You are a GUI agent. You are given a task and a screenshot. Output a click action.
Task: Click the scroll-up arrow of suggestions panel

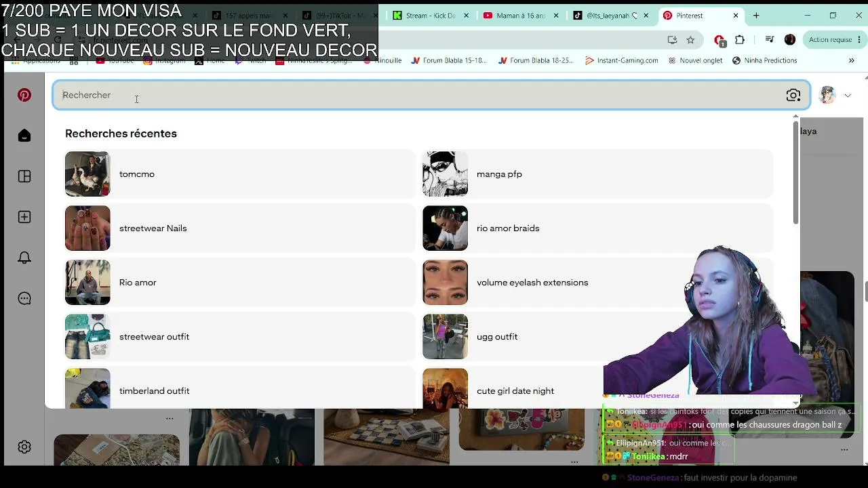(795, 117)
